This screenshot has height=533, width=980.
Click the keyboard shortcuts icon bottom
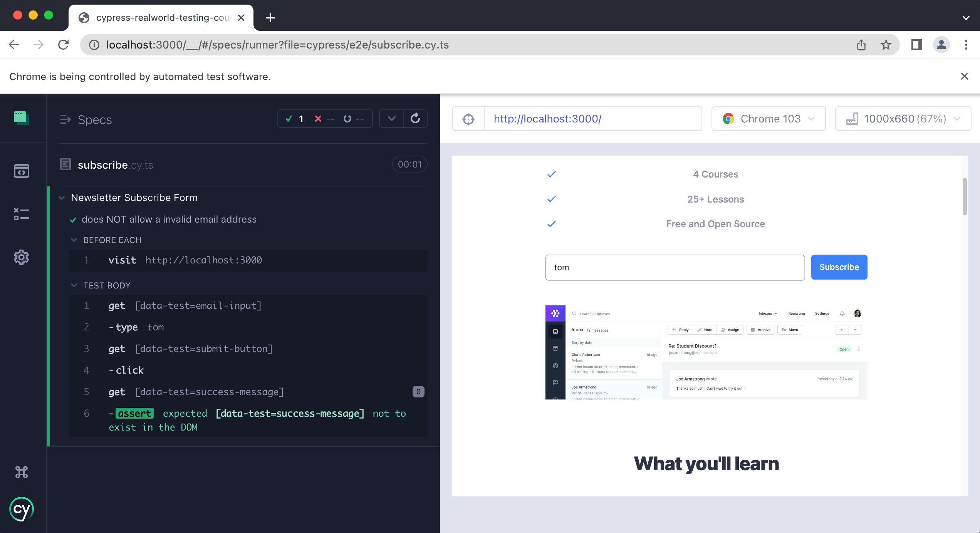pyautogui.click(x=21, y=471)
